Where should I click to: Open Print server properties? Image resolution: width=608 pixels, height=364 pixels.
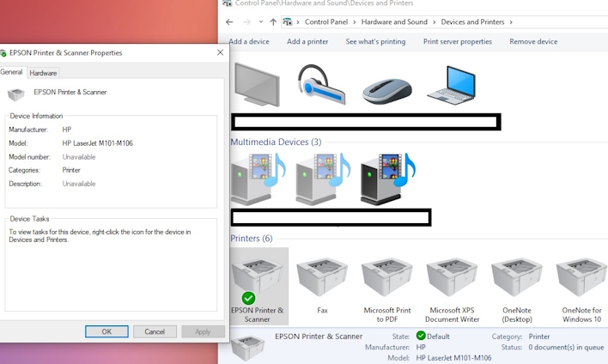pos(458,41)
